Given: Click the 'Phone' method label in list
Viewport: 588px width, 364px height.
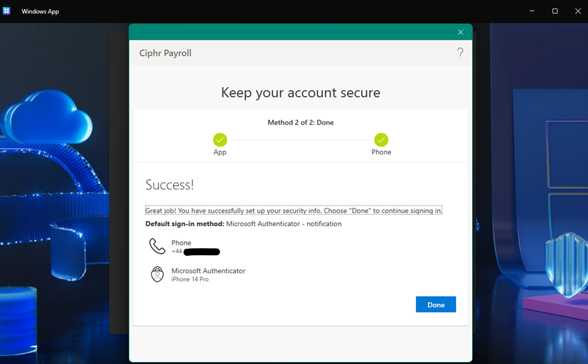Looking at the screenshot, I should tap(181, 243).
